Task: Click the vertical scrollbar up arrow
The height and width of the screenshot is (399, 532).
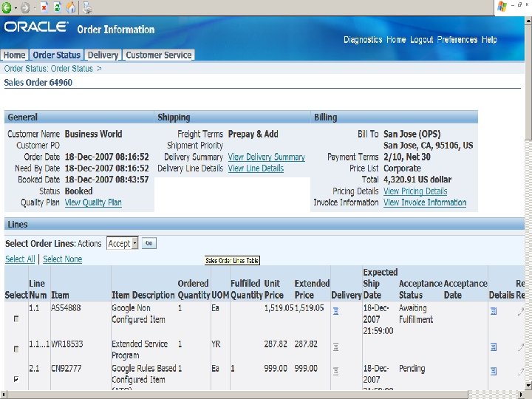Action: pyautogui.click(x=528, y=20)
